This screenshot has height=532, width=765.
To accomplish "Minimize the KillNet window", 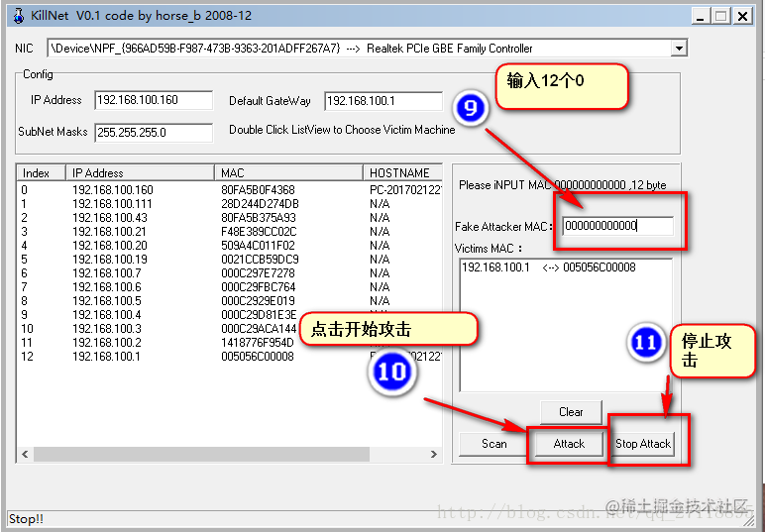I will (701, 16).
